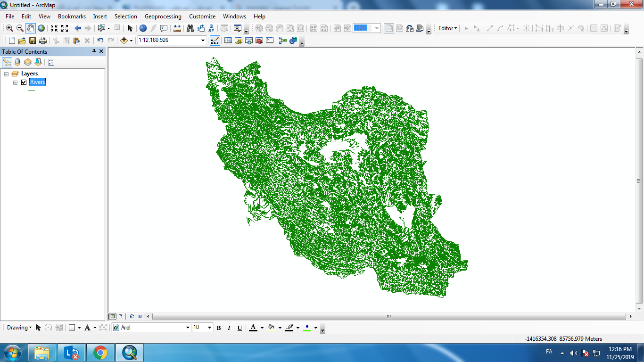Open the font size dropdown

(209, 328)
